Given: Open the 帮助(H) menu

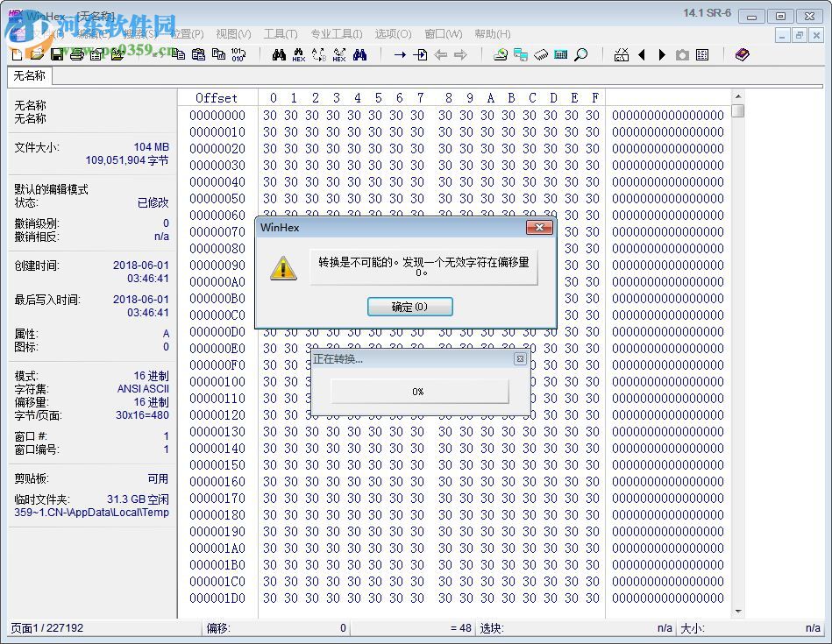Looking at the screenshot, I should pos(493,34).
